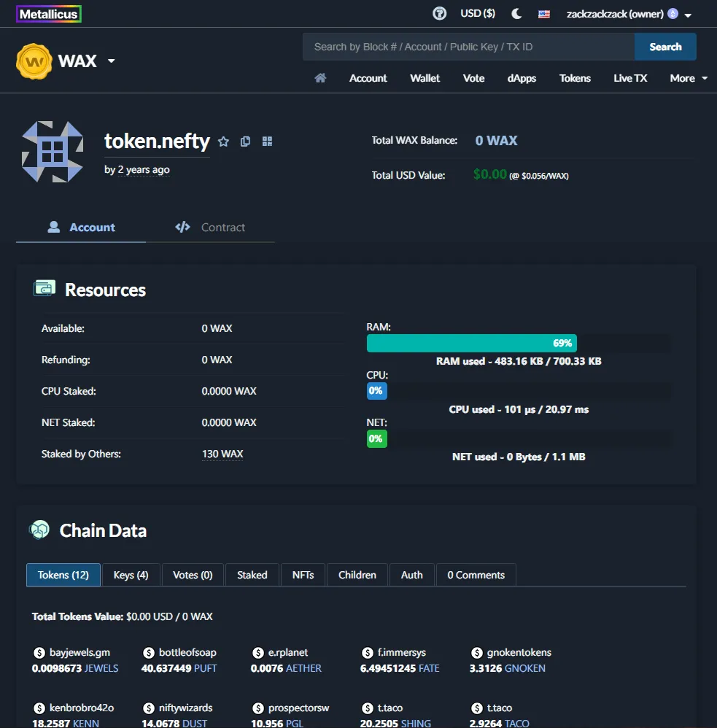Click the RAM usage bar at 69%
The image size is (717, 728).
click(x=472, y=343)
